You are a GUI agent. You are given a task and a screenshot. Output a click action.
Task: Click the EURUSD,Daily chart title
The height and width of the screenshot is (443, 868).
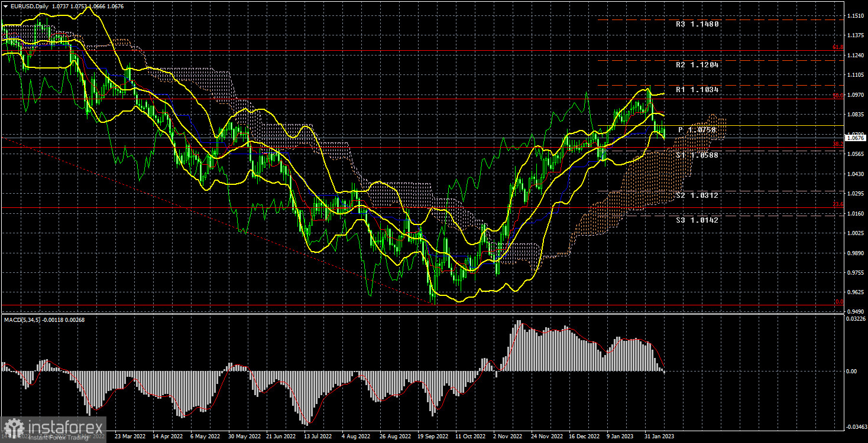[x=28, y=5]
